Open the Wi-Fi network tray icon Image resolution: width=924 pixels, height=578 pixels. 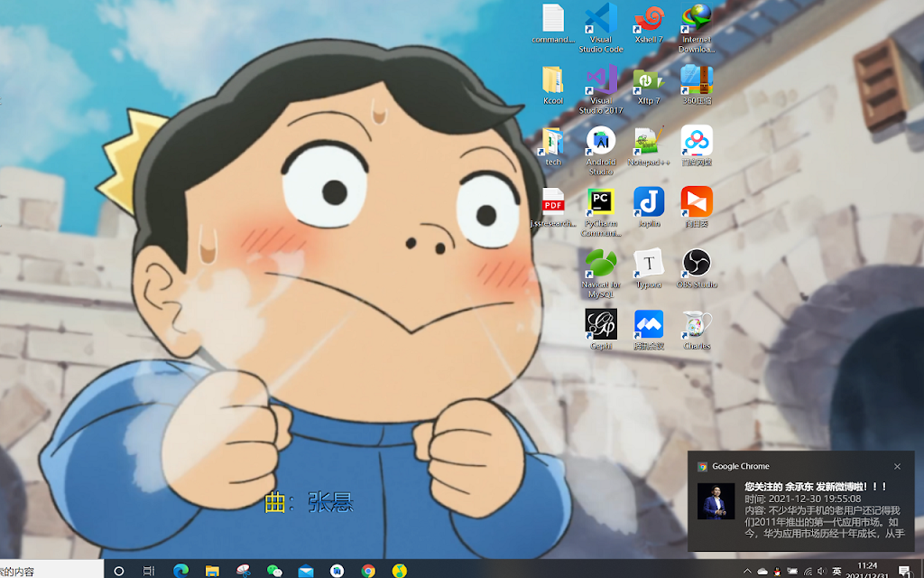pos(808,571)
